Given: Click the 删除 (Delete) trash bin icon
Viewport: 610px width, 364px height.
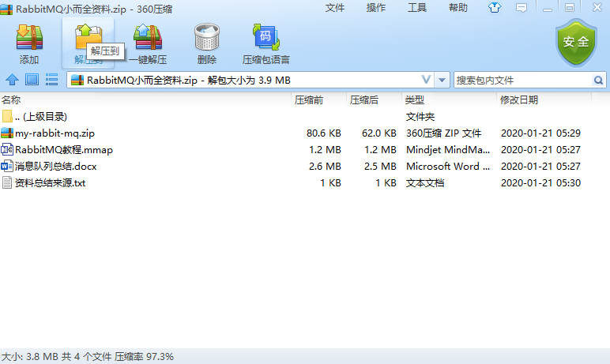Looking at the screenshot, I should tap(207, 37).
